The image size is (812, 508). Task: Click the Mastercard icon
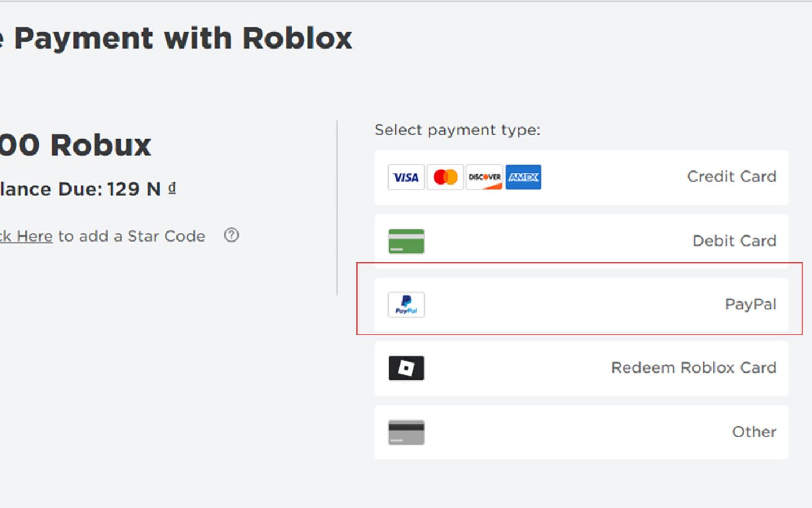[x=445, y=177]
